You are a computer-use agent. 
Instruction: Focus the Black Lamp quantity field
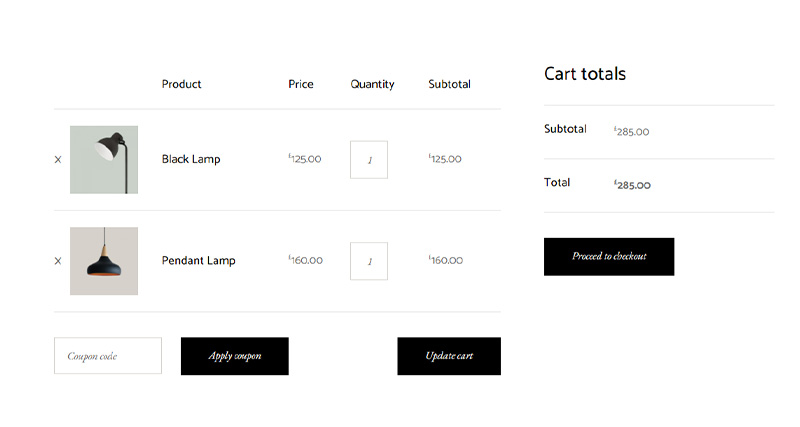(x=369, y=160)
